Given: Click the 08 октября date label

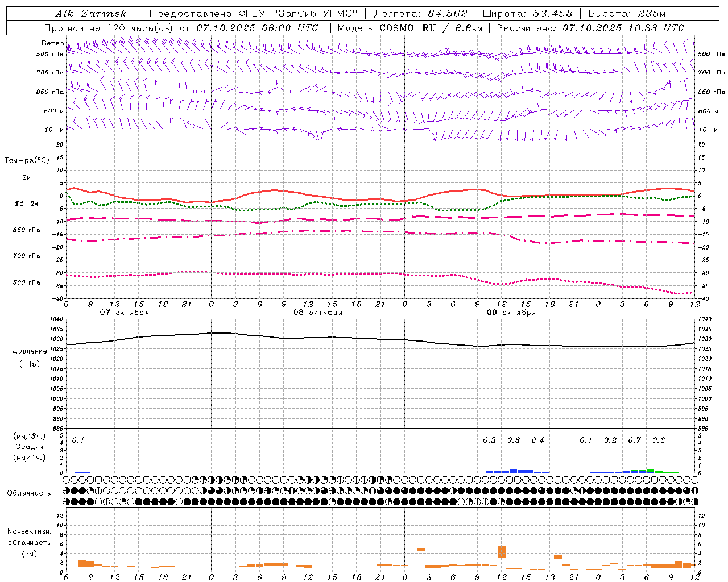Looking at the screenshot, I should tap(318, 313).
